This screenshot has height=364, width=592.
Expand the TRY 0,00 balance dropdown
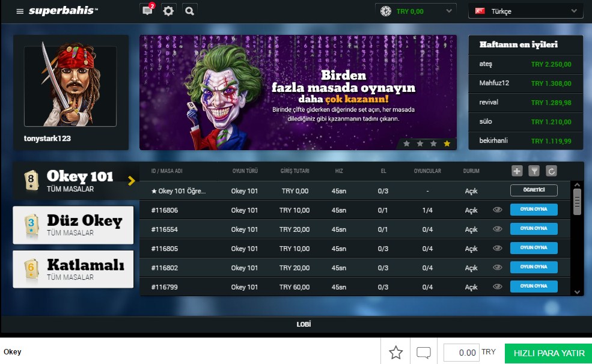point(415,11)
